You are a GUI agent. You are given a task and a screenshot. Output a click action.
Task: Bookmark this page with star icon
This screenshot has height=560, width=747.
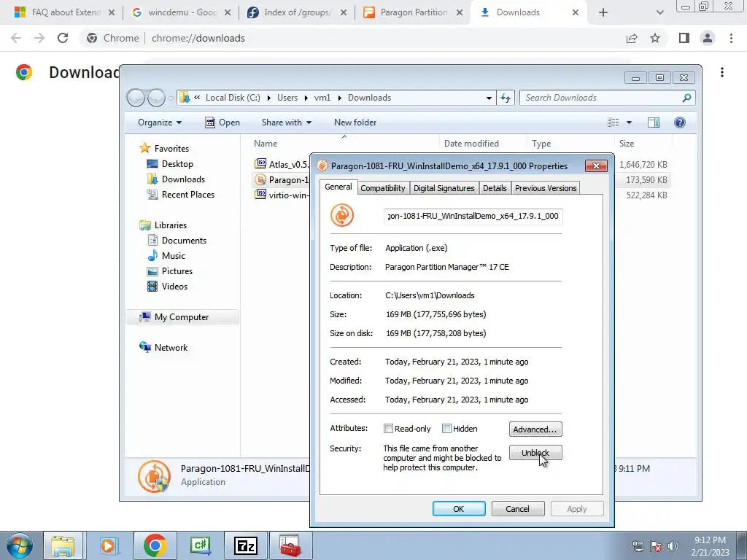(x=655, y=38)
